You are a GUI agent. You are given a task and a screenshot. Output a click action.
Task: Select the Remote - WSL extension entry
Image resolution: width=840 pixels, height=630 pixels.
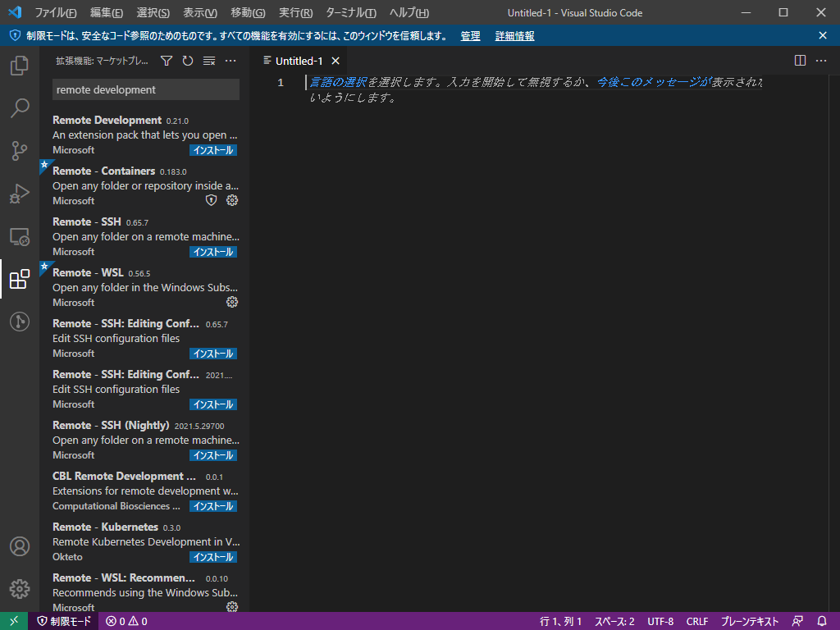tap(144, 286)
